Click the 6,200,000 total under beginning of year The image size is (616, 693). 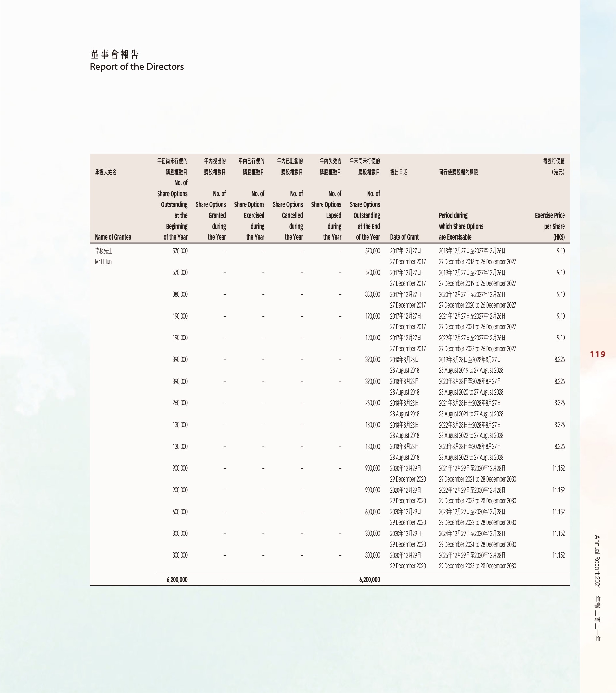coord(177,580)
